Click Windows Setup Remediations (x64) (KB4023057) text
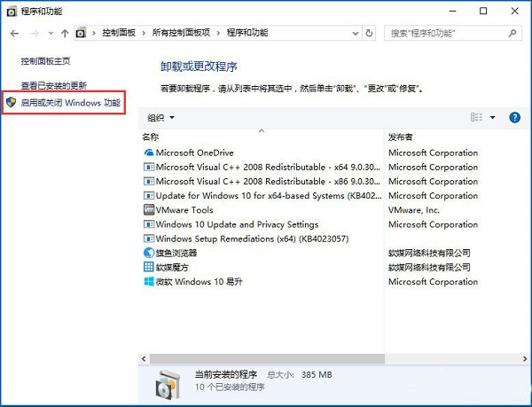The width and height of the screenshot is (532, 407). 253,239
